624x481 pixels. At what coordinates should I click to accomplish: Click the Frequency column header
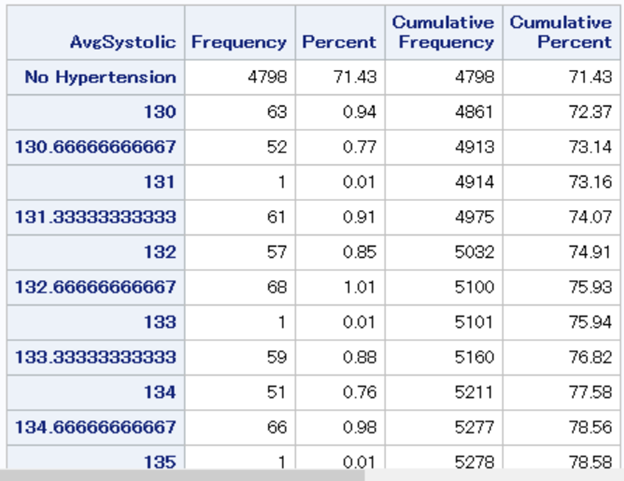pos(239,42)
